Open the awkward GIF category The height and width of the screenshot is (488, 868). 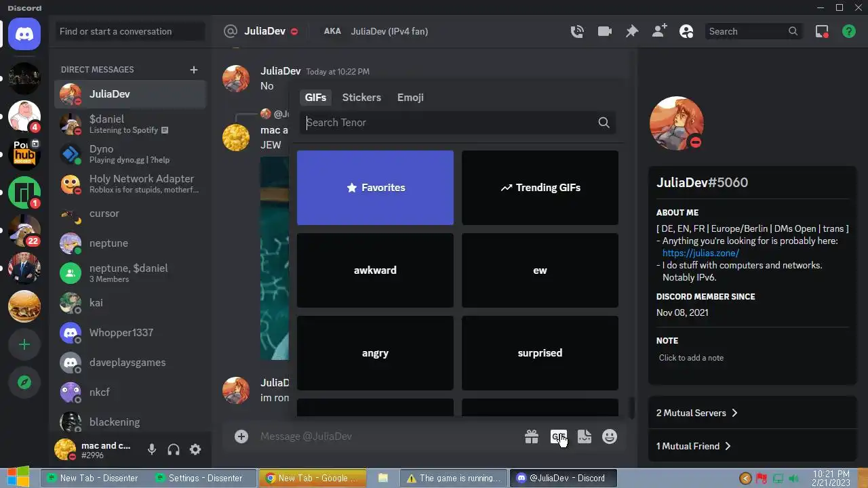click(x=375, y=270)
